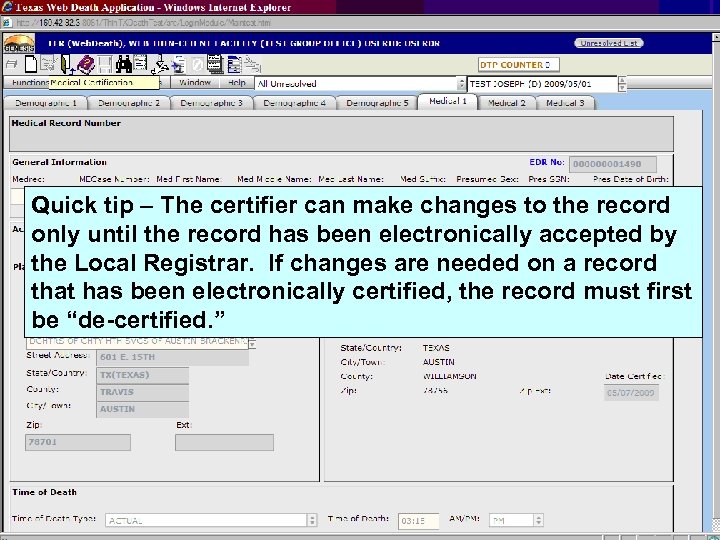Create new record with blank page icon
This screenshot has height=540, width=720.
(x=31, y=64)
